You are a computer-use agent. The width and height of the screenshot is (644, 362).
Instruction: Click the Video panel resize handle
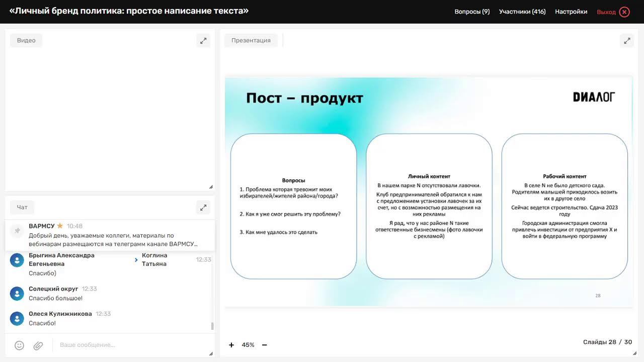coord(211,187)
